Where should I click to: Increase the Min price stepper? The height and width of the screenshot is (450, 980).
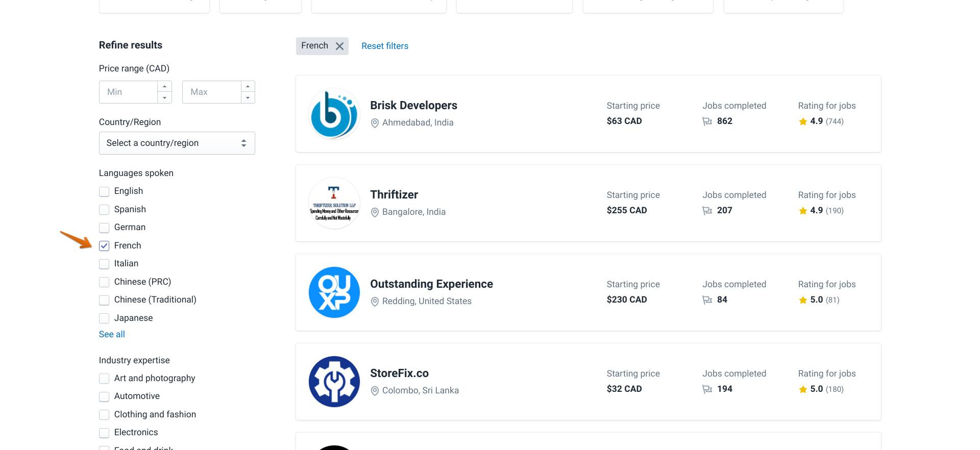(164, 87)
